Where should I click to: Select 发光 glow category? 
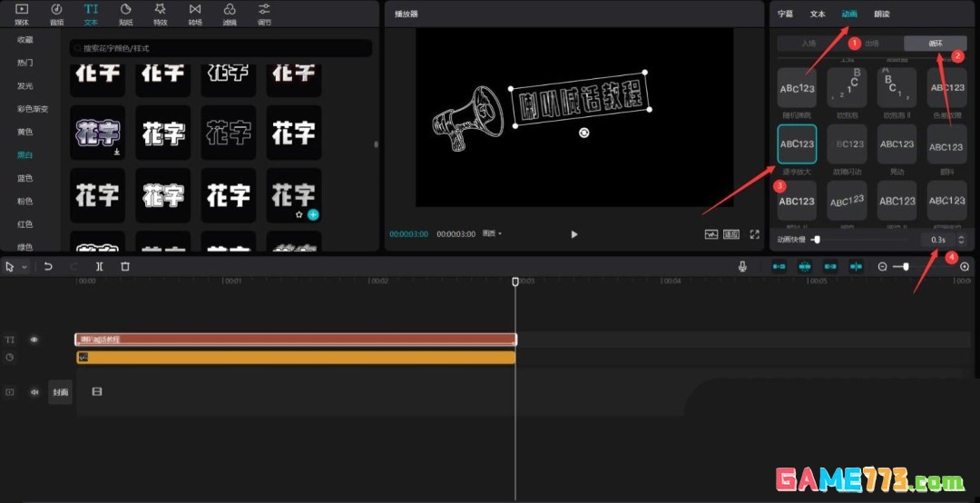[x=25, y=85]
